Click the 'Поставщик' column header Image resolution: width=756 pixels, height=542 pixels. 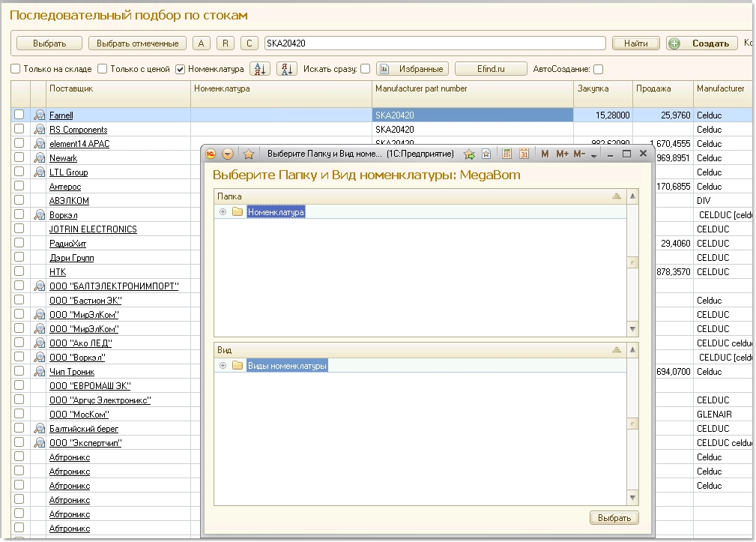(x=118, y=88)
